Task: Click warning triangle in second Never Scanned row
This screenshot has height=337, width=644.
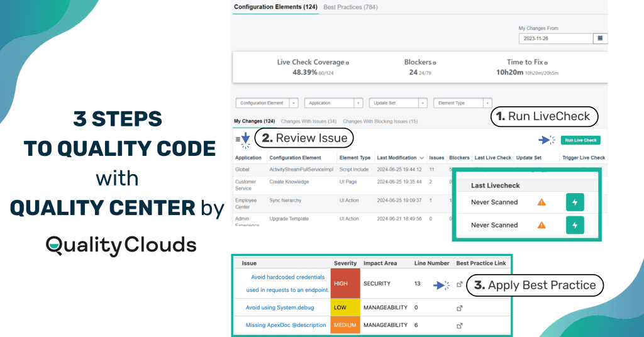Action: click(541, 225)
